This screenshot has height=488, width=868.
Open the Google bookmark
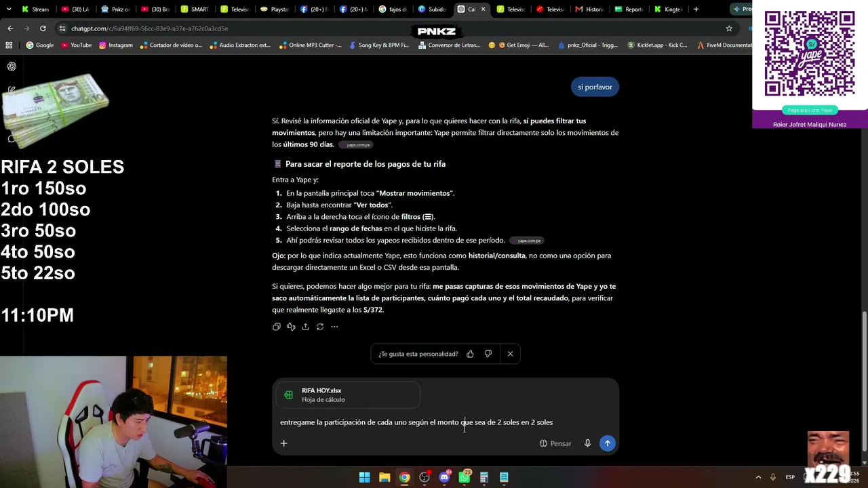click(x=40, y=45)
